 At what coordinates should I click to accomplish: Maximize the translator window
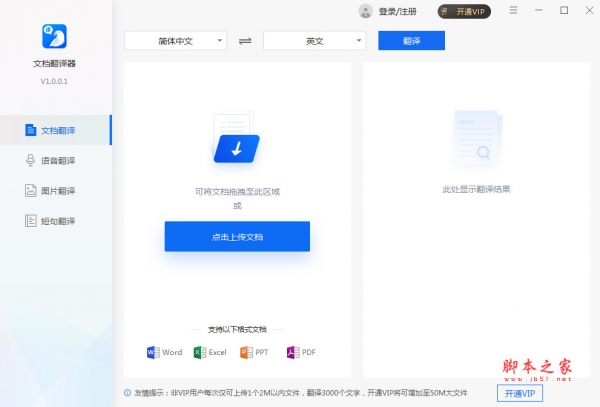click(x=564, y=10)
